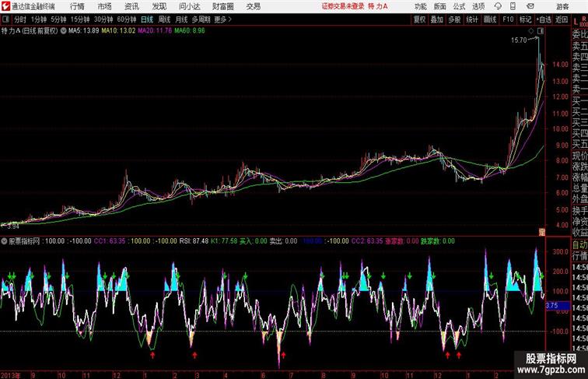Click the 返回 back button
This screenshot has height=379, width=588.
tap(562, 19)
